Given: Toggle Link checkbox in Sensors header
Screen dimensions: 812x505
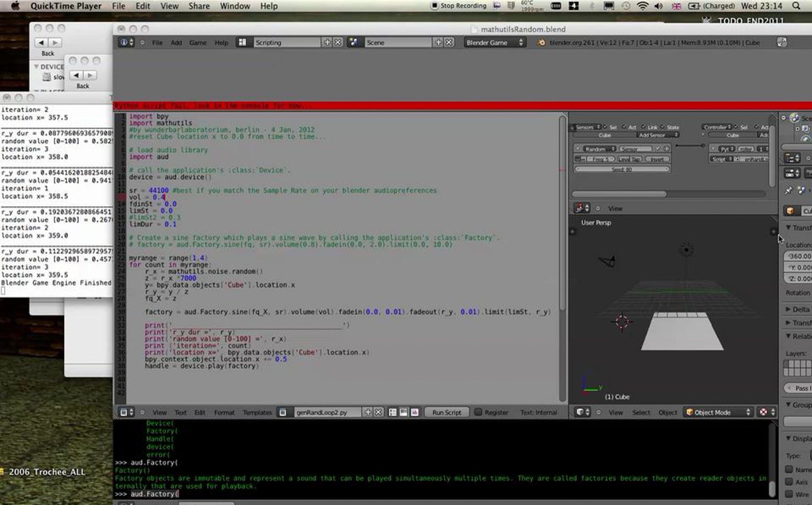Looking at the screenshot, I should click(x=643, y=127).
